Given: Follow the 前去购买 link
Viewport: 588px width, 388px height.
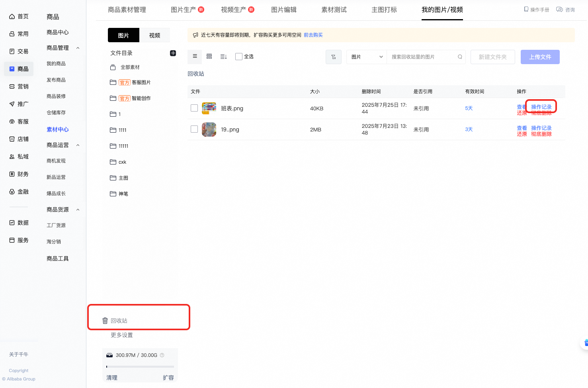Looking at the screenshot, I should [x=313, y=35].
